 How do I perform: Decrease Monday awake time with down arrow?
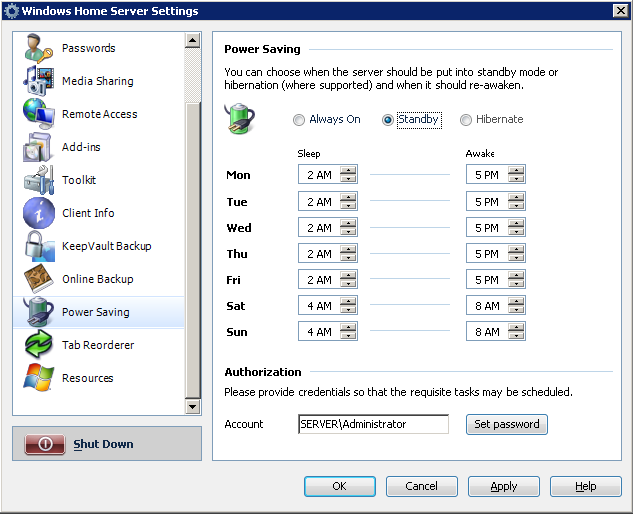point(516,178)
